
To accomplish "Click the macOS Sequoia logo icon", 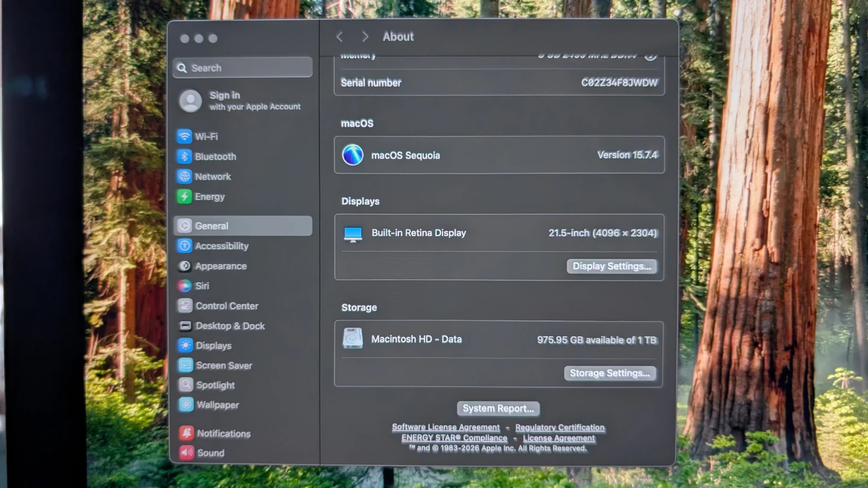I will click(353, 155).
